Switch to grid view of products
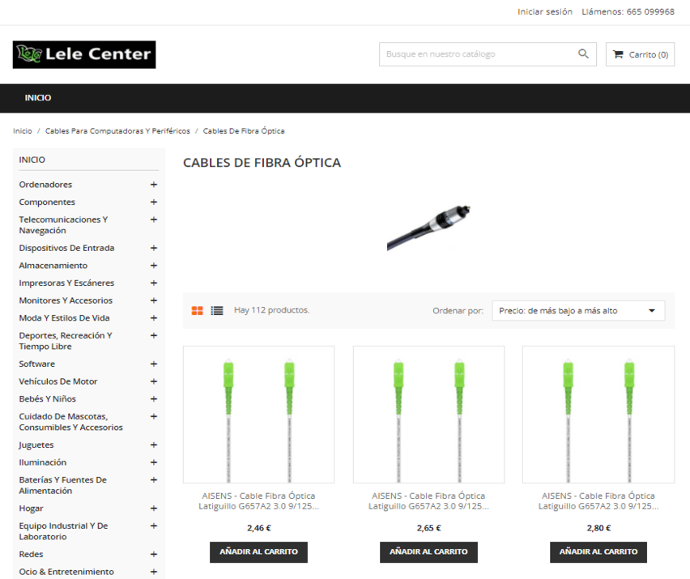Image resolution: width=690 pixels, height=579 pixels. tap(197, 311)
